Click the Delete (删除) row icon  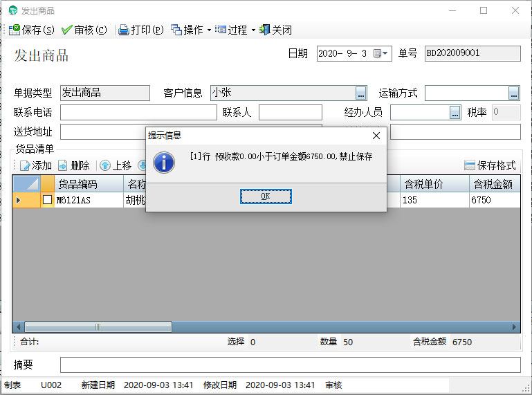(63, 165)
